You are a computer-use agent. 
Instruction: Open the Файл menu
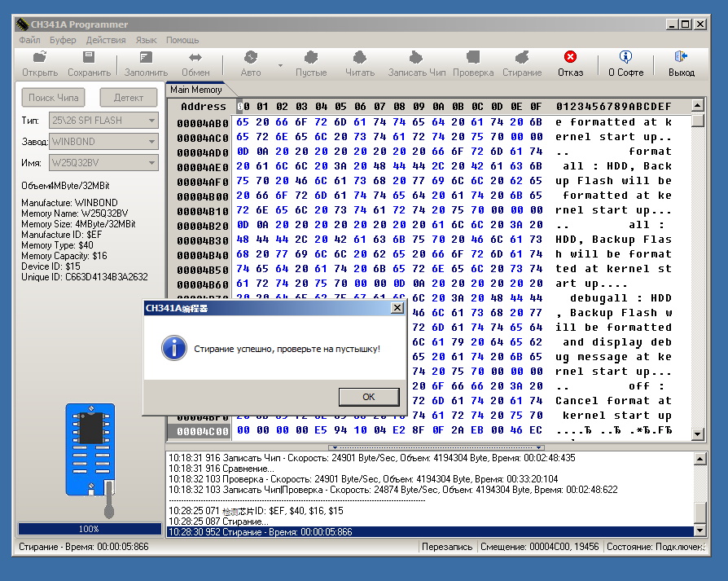29,40
